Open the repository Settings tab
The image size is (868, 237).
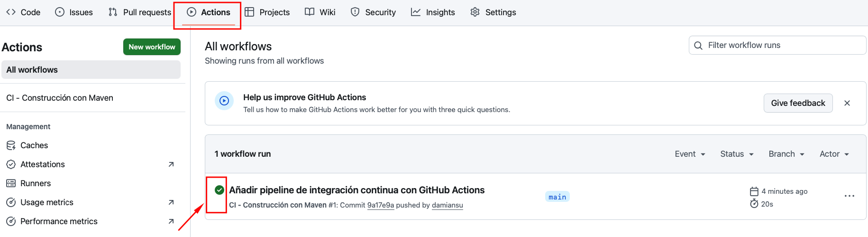point(493,12)
